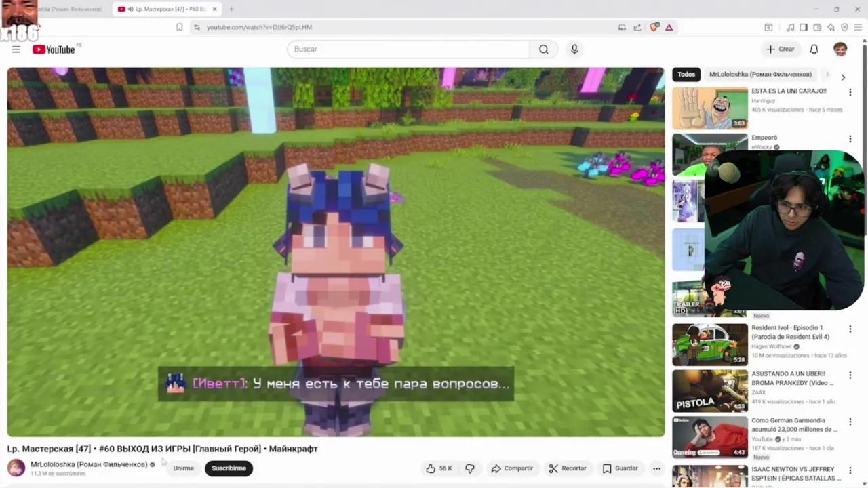This screenshot has width=868, height=488.
Task: Toggle the browser sidebar panel
Action: click(x=804, y=27)
